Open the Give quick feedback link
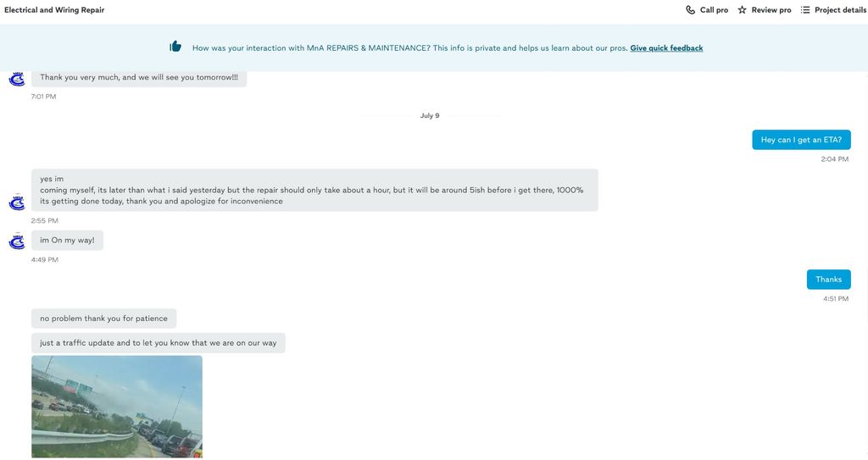This screenshot has width=868, height=460. click(666, 48)
